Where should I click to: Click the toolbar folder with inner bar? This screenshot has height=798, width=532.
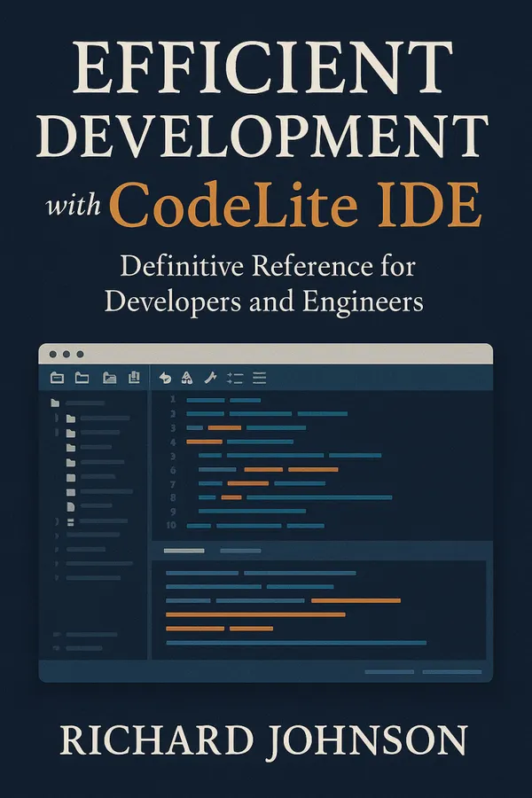[x=57, y=378]
